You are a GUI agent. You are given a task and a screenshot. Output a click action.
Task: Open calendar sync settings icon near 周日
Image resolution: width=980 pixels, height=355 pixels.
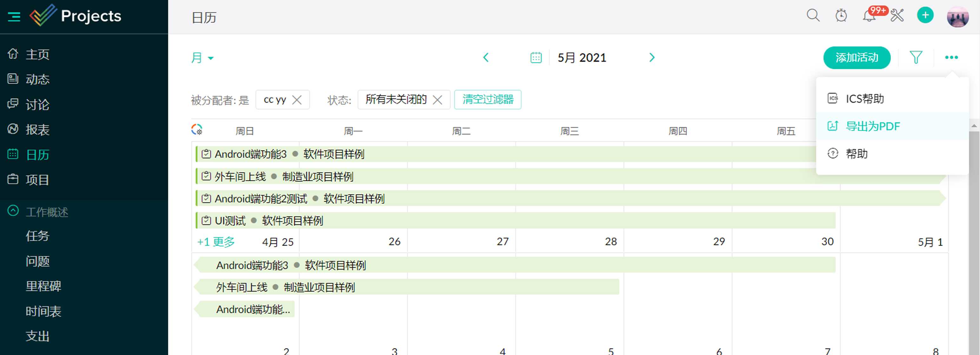(x=197, y=130)
